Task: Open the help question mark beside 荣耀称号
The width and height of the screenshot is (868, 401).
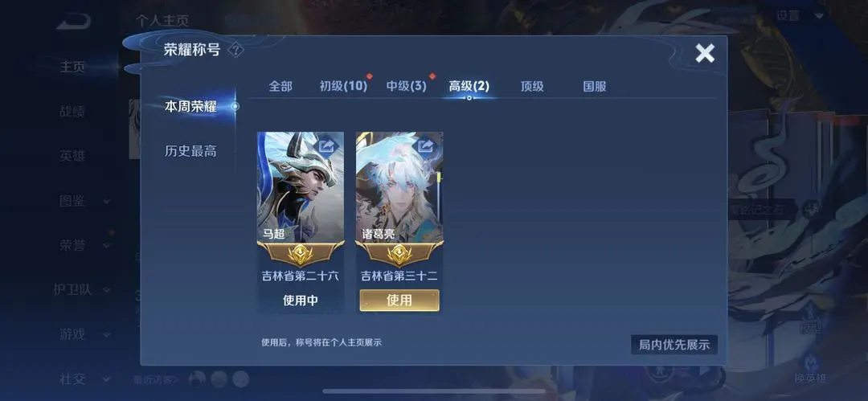Action: [x=235, y=51]
